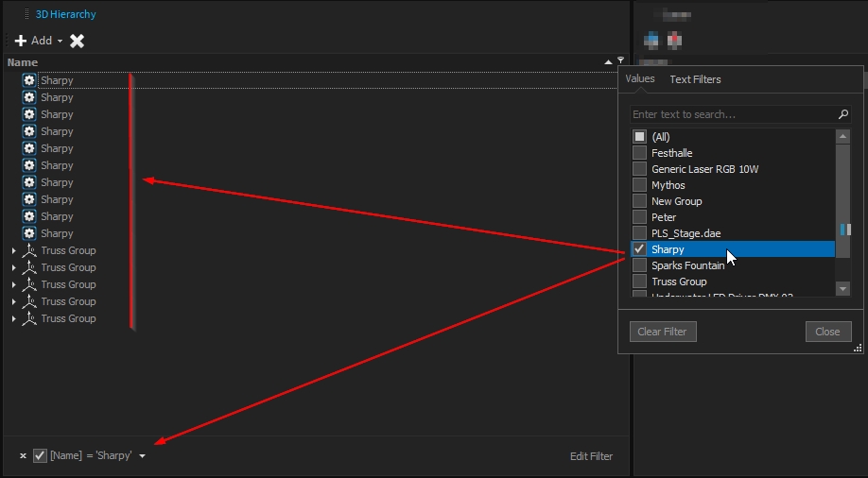Click the delete X icon beside Add
This screenshot has width=868, height=478.
pyautogui.click(x=78, y=41)
